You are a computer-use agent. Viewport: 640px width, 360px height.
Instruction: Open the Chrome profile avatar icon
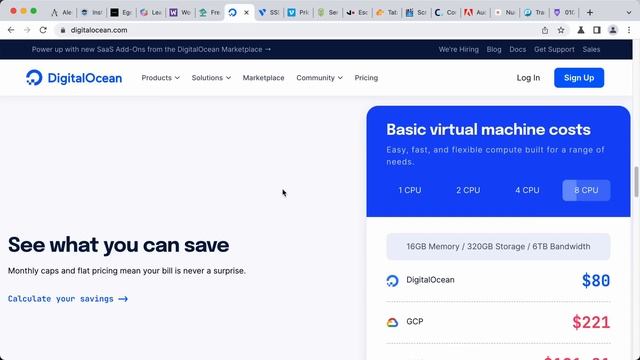(x=613, y=30)
